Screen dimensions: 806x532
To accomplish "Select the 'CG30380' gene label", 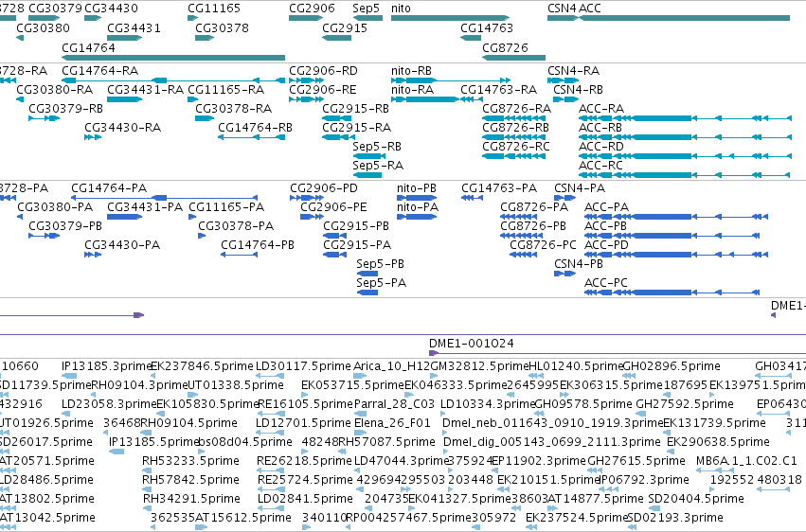I will [x=43, y=27].
